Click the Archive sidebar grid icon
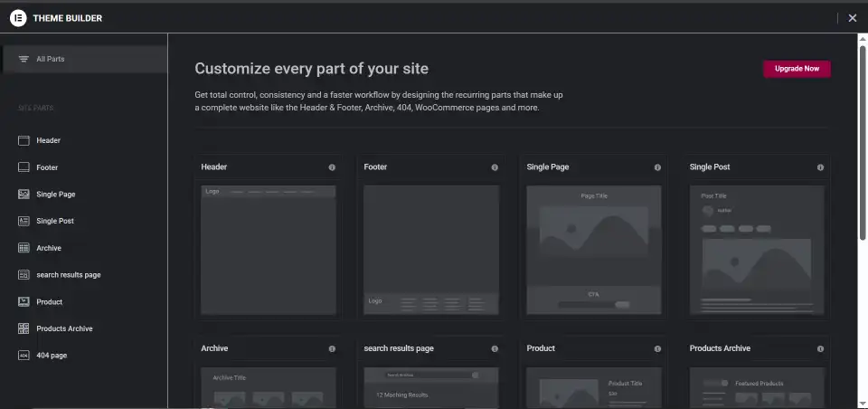 (x=24, y=248)
